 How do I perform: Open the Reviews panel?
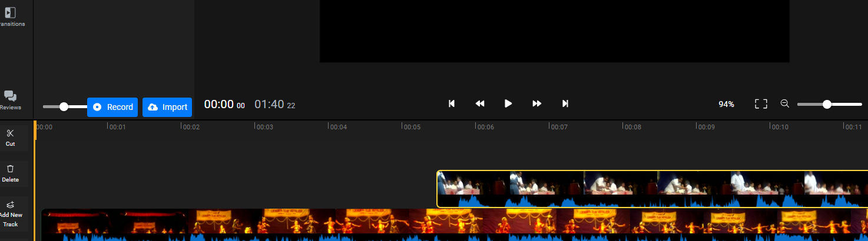pos(10,101)
